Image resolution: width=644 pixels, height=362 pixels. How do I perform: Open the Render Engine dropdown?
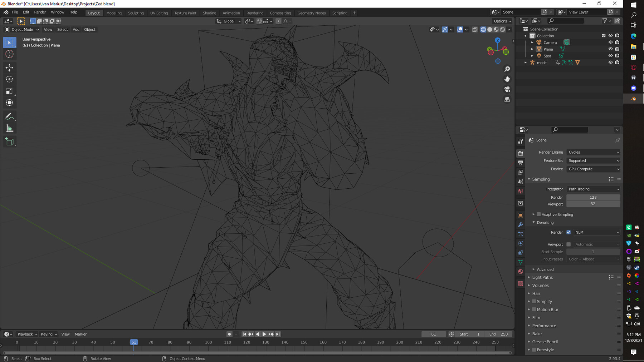pos(593,152)
